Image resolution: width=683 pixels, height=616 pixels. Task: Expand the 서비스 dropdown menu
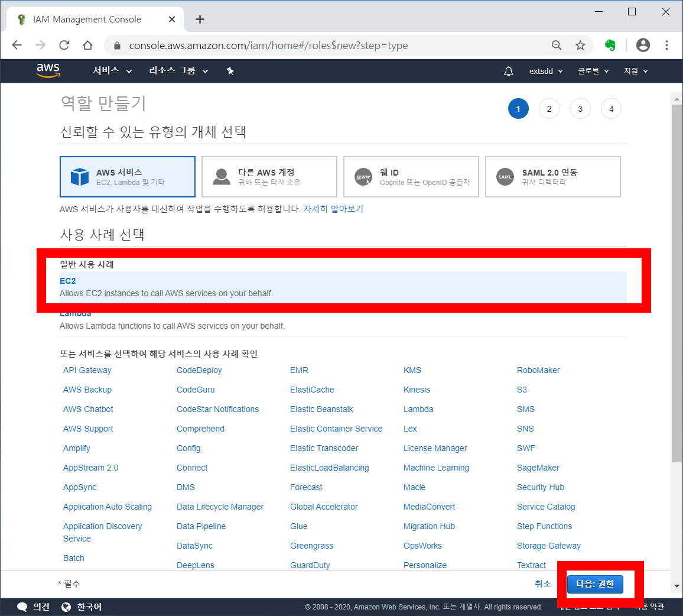point(112,70)
